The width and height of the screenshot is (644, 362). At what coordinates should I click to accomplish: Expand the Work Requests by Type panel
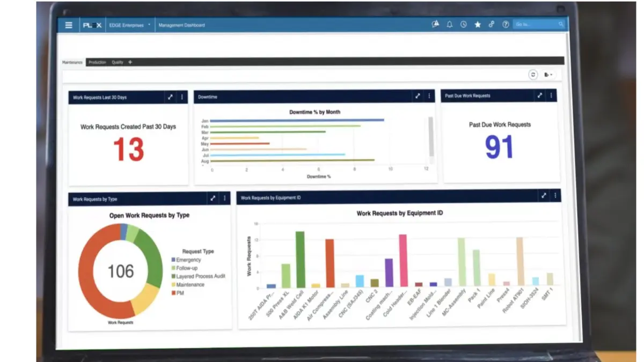(214, 198)
